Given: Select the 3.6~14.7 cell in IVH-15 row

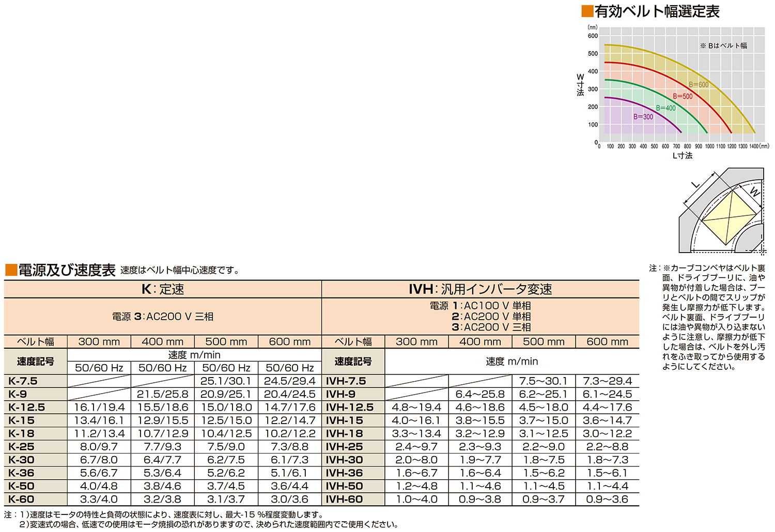Looking at the screenshot, I should coord(607,420).
